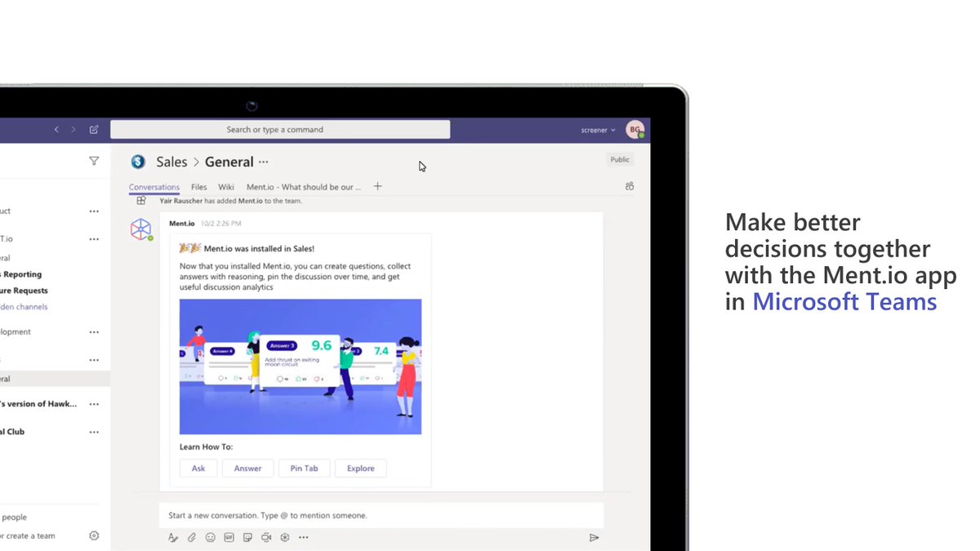Click 'Ment.io was installed in Sales!' heading

tap(259, 248)
